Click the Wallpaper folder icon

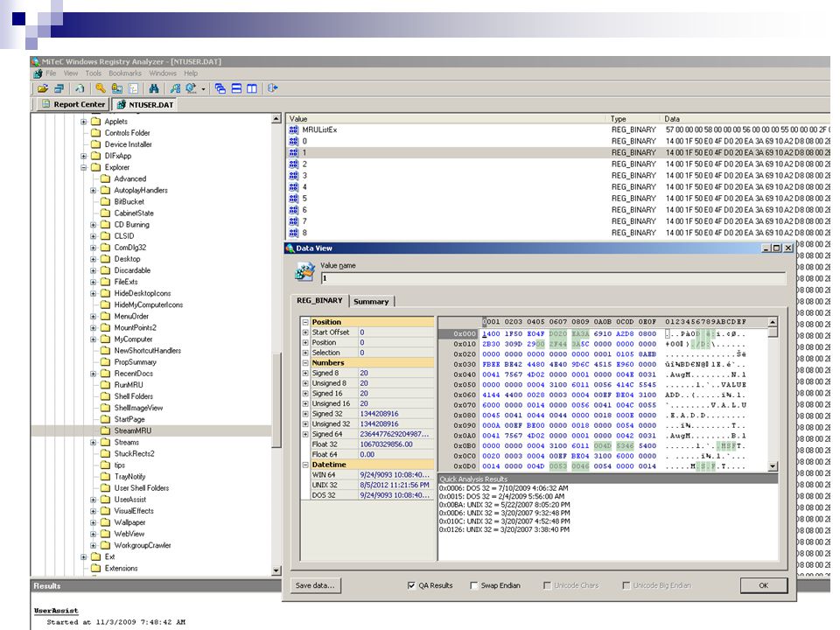coord(105,522)
